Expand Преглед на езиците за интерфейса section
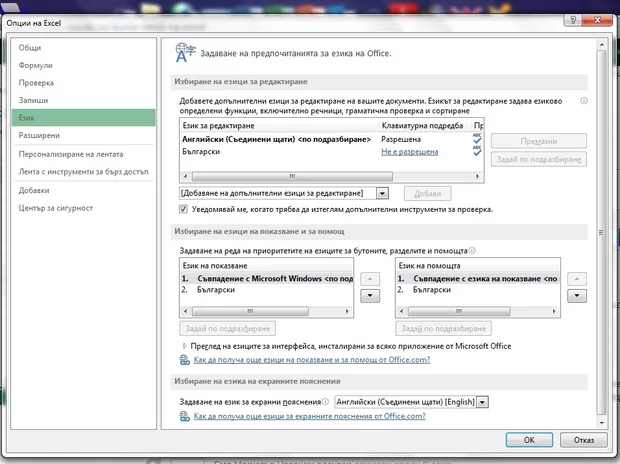This screenshot has width=620, height=464. click(184, 346)
